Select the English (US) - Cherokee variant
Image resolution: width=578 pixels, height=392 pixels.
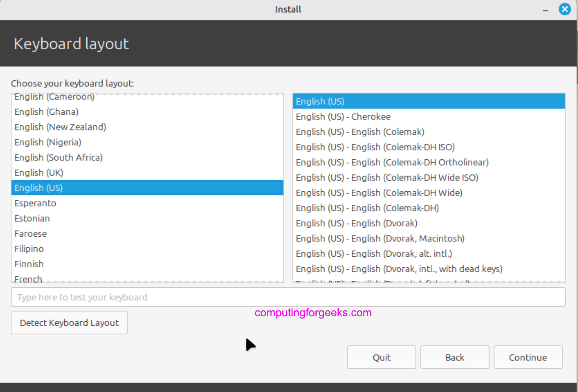click(x=343, y=116)
